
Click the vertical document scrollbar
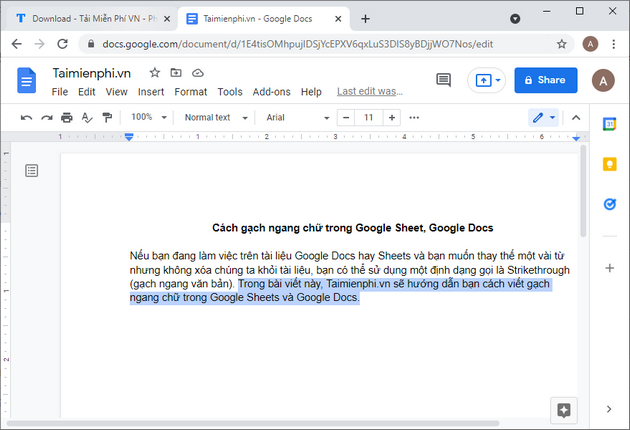click(583, 191)
